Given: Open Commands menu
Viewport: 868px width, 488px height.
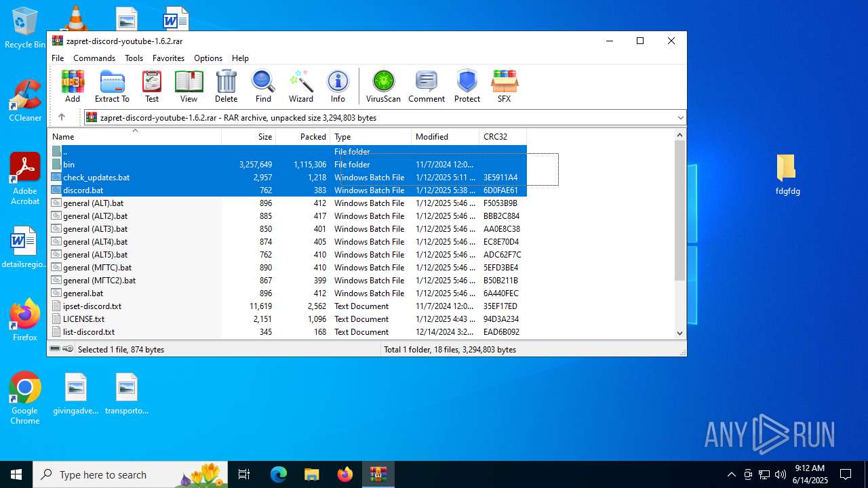Looking at the screenshot, I should tap(94, 58).
